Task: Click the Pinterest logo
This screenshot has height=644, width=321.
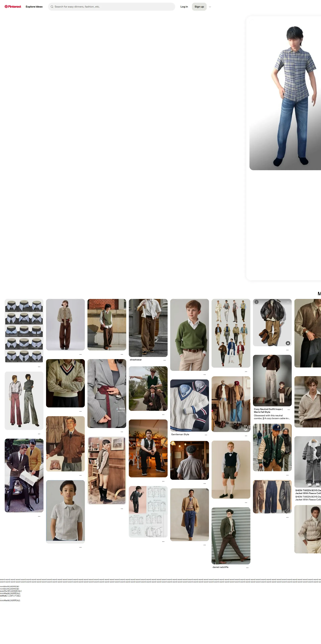Action: pos(13,7)
